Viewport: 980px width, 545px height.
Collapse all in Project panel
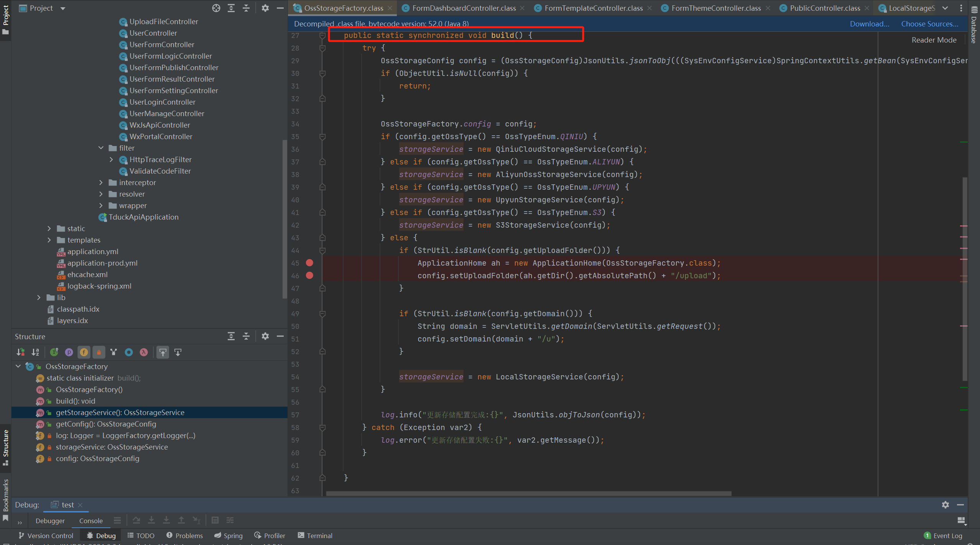click(246, 8)
